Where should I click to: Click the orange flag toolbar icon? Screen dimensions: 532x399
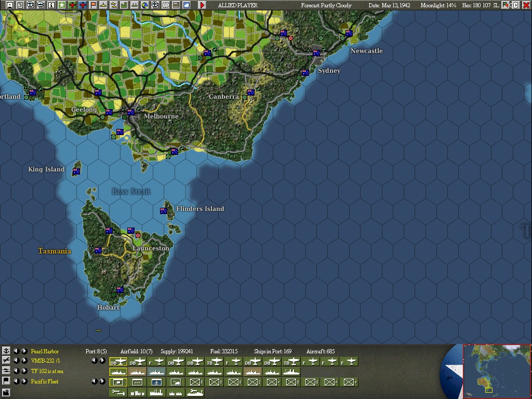coord(92,5)
